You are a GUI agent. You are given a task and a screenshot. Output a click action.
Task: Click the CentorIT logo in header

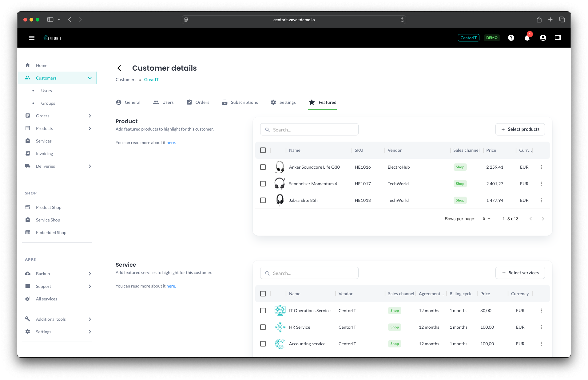(53, 38)
